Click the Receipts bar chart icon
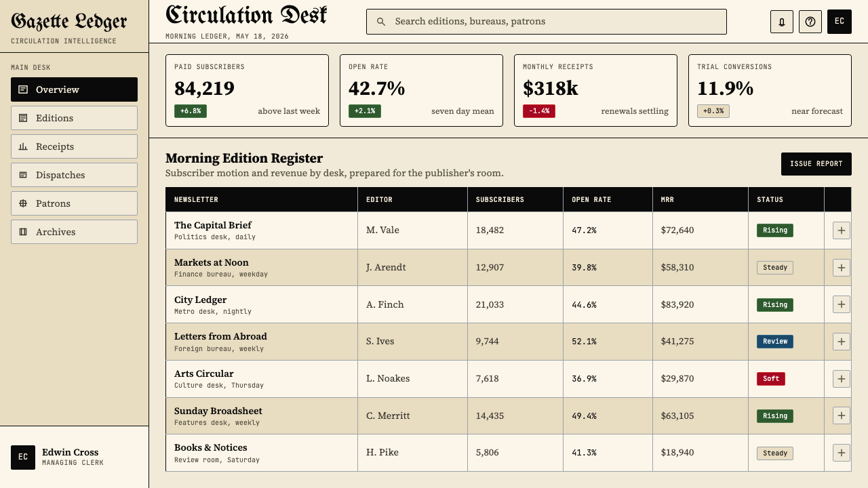Viewport: 868px width, 488px height. pos(23,146)
